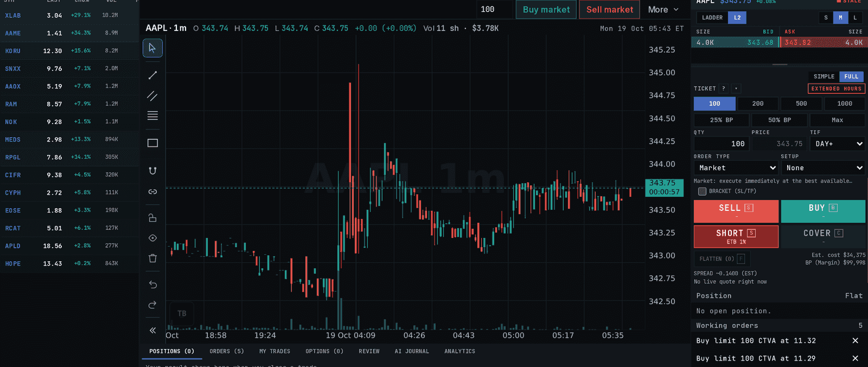Select the cursor pointer tool
The width and height of the screenshot is (868, 367).
(x=152, y=48)
